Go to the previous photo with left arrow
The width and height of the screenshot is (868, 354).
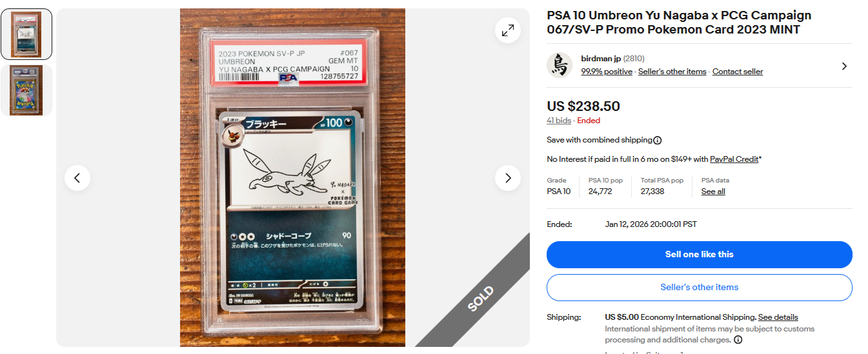pyautogui.click(x=77, y=178)
